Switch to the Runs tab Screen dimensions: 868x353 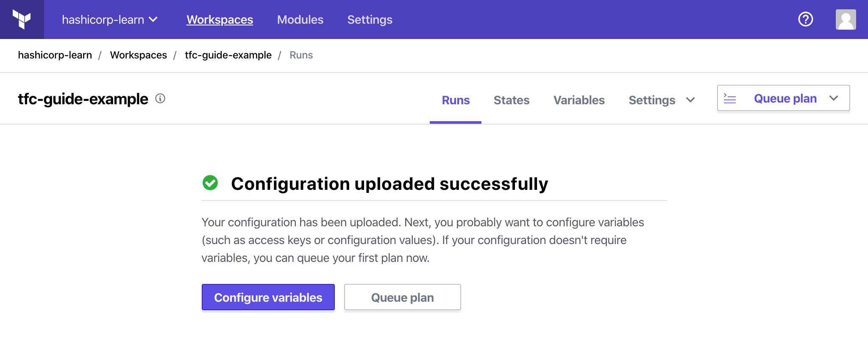(456, 100)
